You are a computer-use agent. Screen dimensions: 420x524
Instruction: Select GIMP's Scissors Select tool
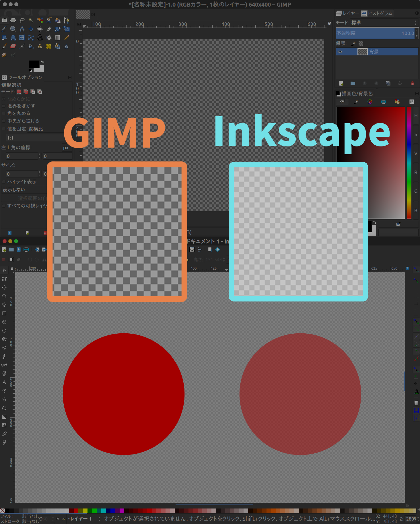49,20
